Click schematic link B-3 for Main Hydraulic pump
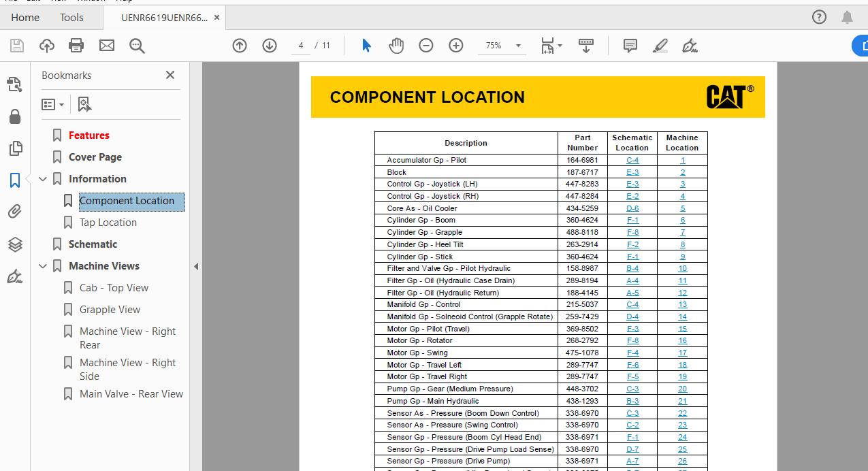 [632, 401]
